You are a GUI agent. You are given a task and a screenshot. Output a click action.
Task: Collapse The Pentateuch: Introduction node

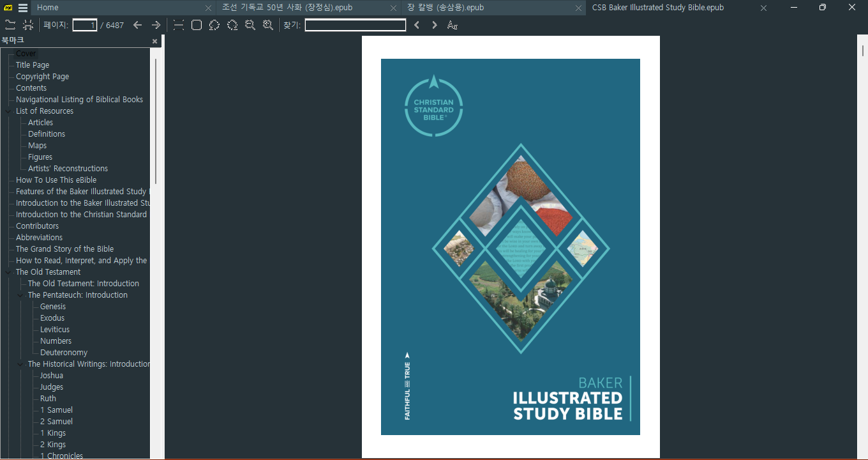[x=20, y=295]
